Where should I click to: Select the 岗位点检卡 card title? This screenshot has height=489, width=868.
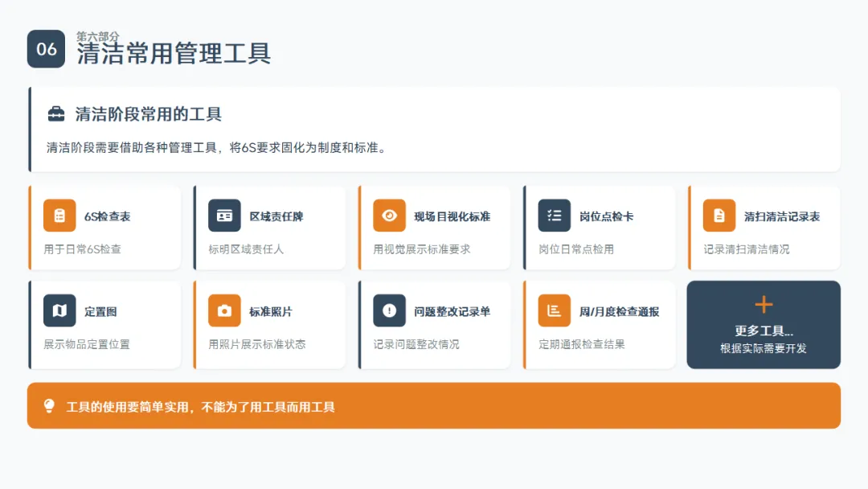tap(606, 216)
